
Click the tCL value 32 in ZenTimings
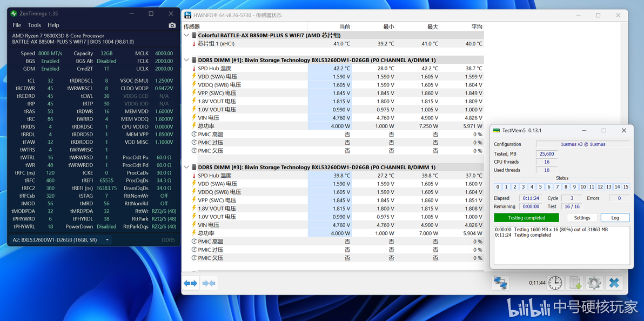[x=50, y=81]
